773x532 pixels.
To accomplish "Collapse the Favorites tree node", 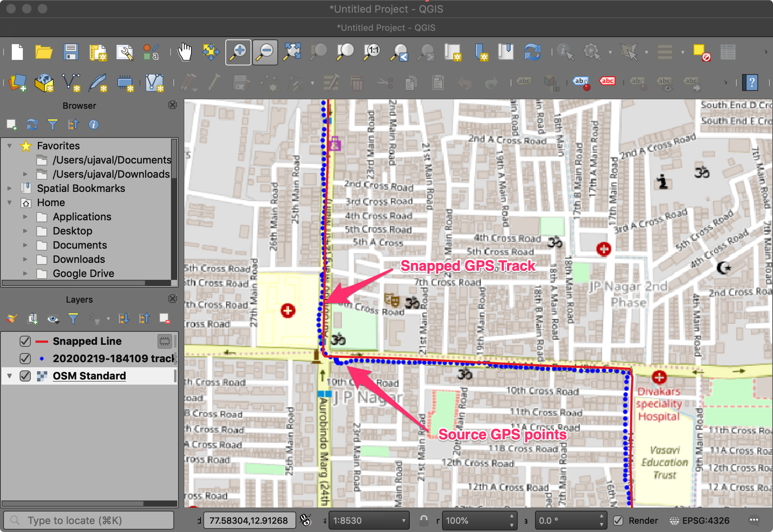I will point(9,146).
